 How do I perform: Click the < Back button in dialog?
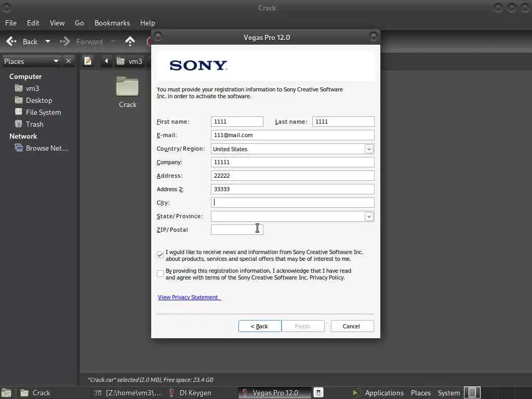(x=260, y=326)
